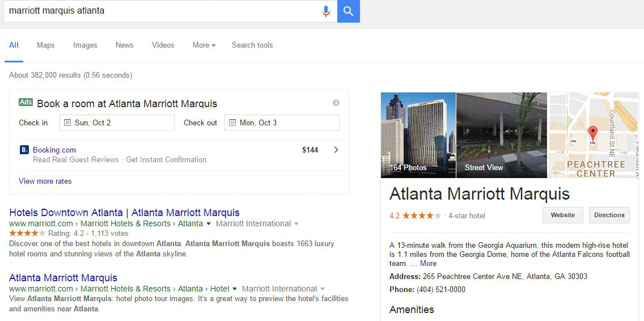Open second Atlanta Marriott Marquis result link
The width and height of the screenshot is (644, 321).
click(63, 278)
